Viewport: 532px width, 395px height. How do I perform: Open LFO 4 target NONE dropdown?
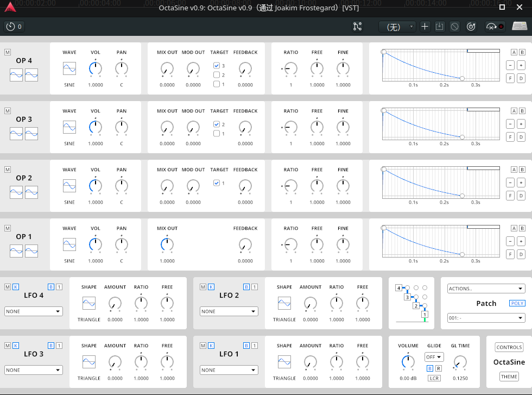pos(34,311)
